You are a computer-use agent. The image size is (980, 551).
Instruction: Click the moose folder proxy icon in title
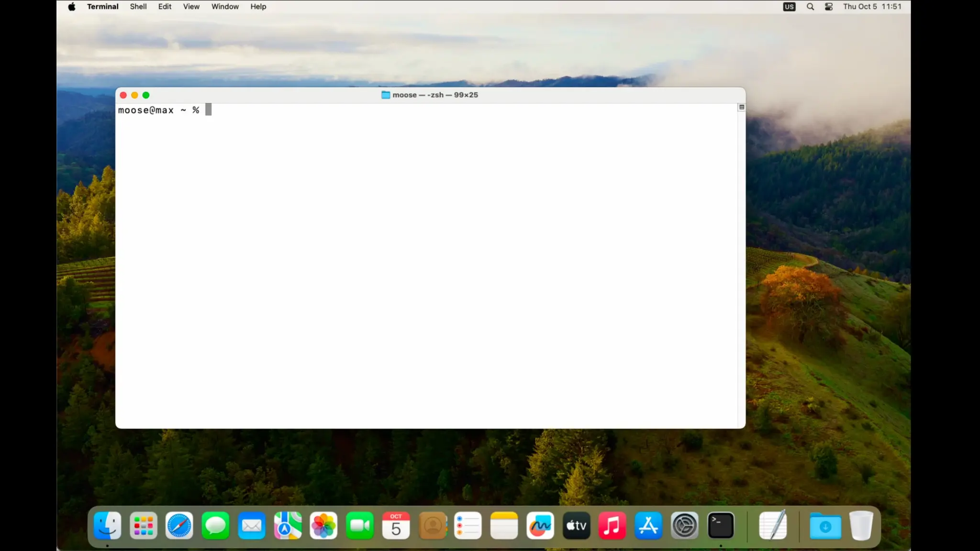(385, 95)
